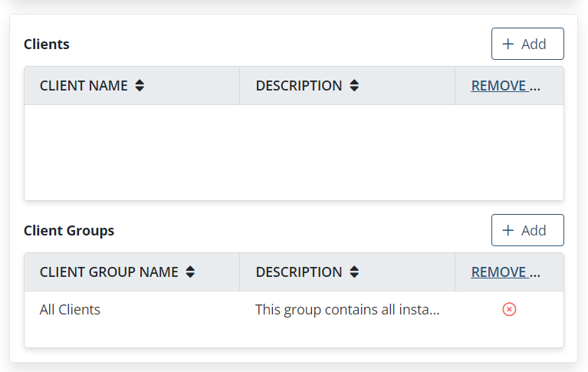The height and width of the screenshot is (372, 588).
Task: Remove the All Clients group
Action: 509,310
